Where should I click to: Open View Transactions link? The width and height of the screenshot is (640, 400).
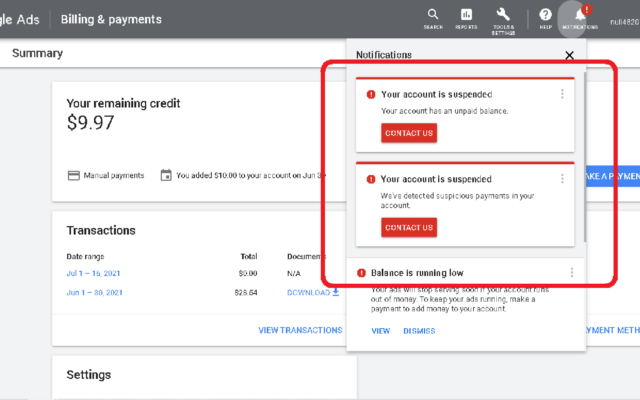pyautogui.click(x=300, y=330)
